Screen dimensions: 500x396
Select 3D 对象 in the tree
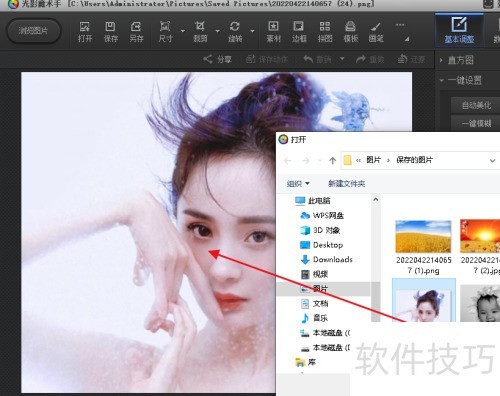320,230
